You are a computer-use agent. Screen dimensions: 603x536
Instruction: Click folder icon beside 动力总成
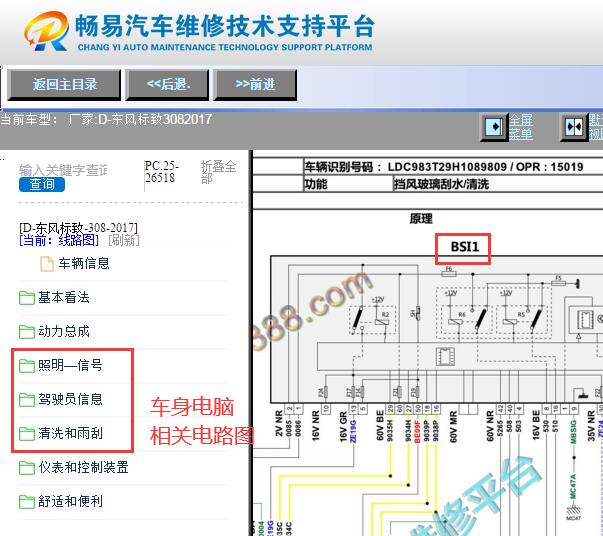[27, 332]
